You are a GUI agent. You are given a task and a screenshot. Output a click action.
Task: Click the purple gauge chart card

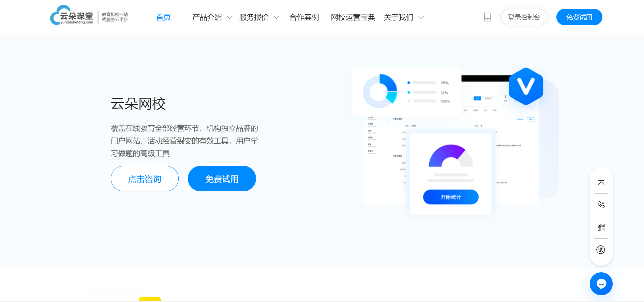(451, 174)
